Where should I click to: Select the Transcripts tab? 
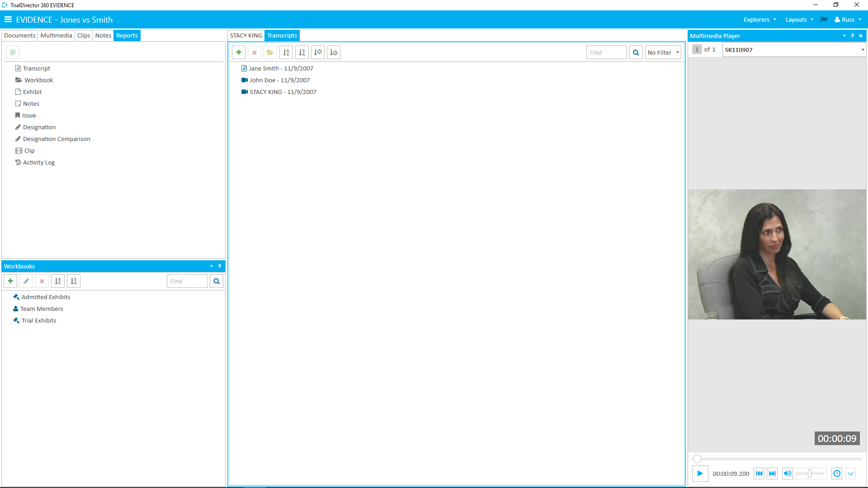pyautogui.click(x=282, y=35)
